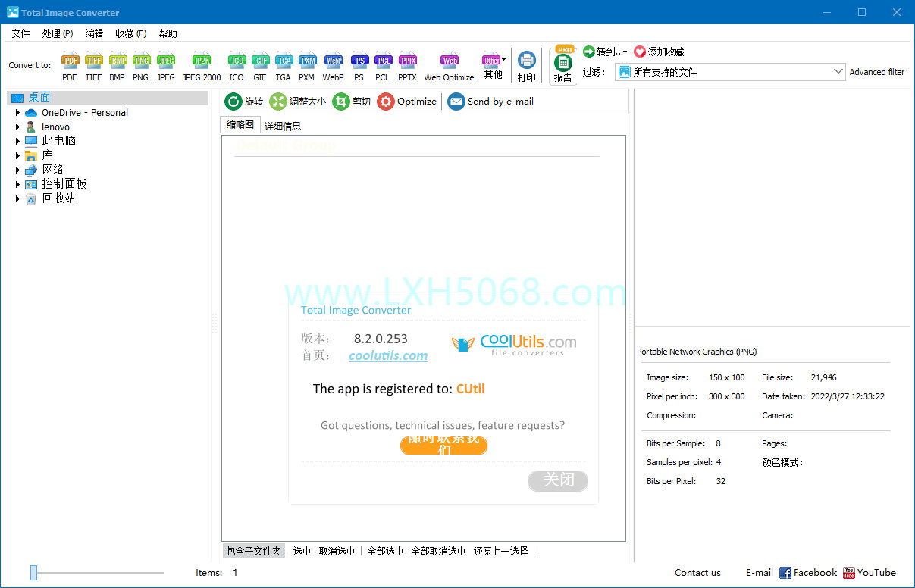This screenshot has width=915, height=588.
Task: Click the Contact us link
Action: click(x=697, y=573)
